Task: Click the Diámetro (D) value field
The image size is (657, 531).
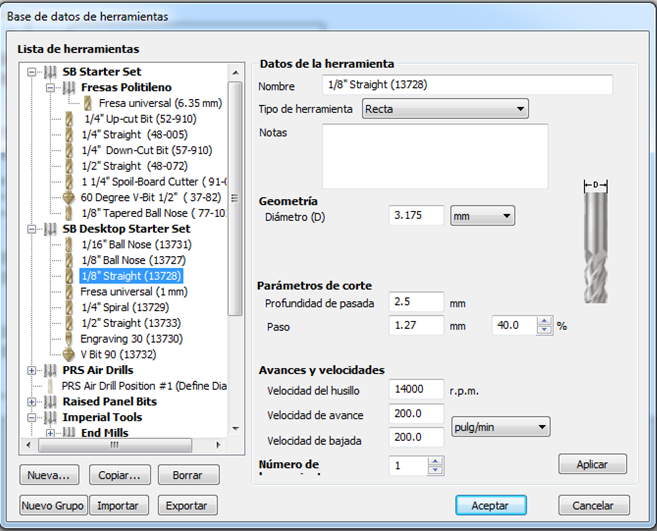Action: point(416,215)
